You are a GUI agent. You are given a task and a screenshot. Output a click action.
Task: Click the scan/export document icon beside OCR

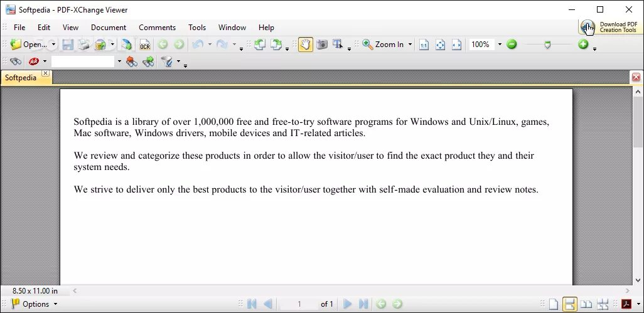point(127,45)
